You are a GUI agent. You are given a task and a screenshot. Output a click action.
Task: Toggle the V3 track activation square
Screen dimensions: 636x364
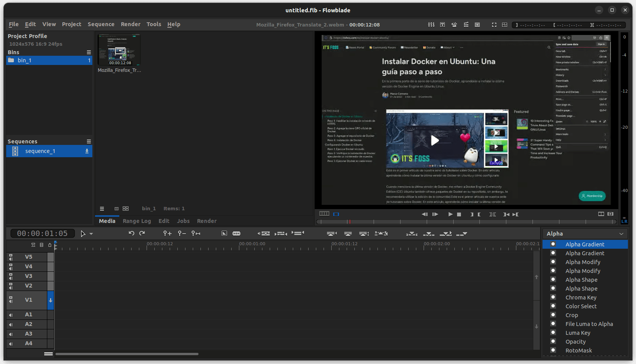point(11,274)
